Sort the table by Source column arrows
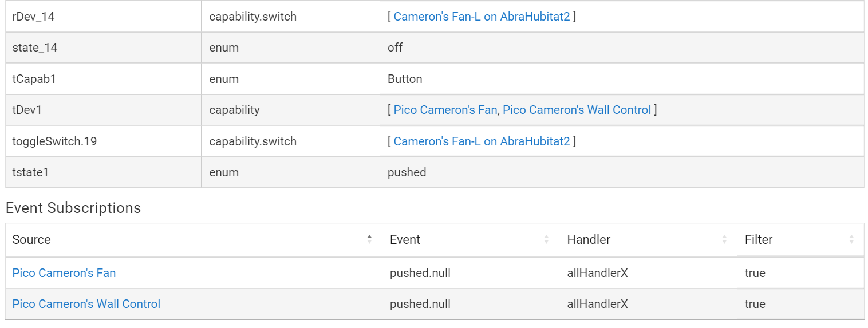This screenshot has width=868, height=328. click(369, 239)
